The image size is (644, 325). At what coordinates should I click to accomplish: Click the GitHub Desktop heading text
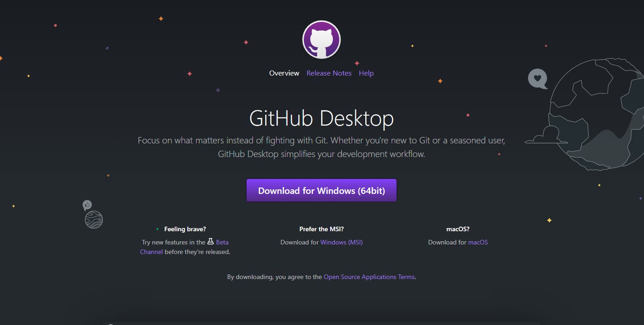point(322,118)
